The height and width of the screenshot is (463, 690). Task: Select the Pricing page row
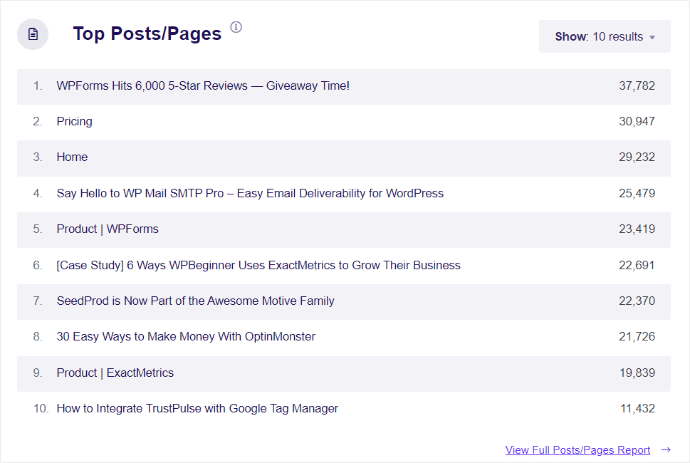click(x=344, y=122)
